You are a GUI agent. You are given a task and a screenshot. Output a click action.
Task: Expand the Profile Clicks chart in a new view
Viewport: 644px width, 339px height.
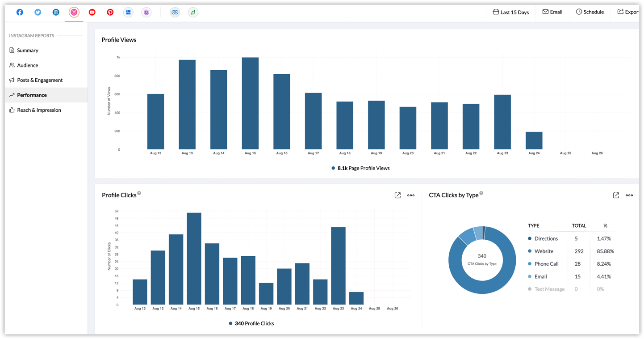click(397, 195)
